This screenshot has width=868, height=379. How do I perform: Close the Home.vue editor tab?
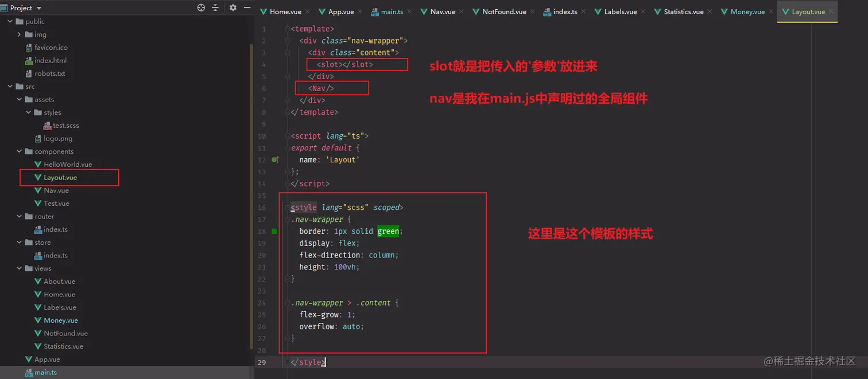point(307,11)
